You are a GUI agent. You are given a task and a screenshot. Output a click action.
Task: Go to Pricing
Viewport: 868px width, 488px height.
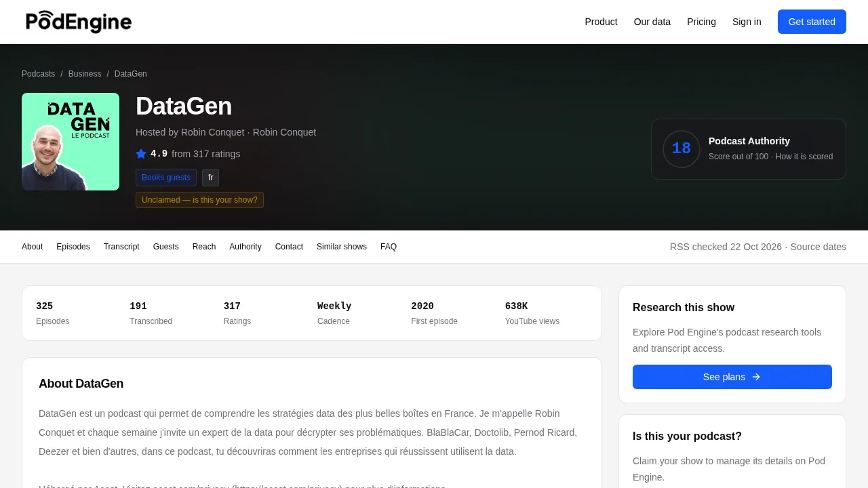(701, 22)
